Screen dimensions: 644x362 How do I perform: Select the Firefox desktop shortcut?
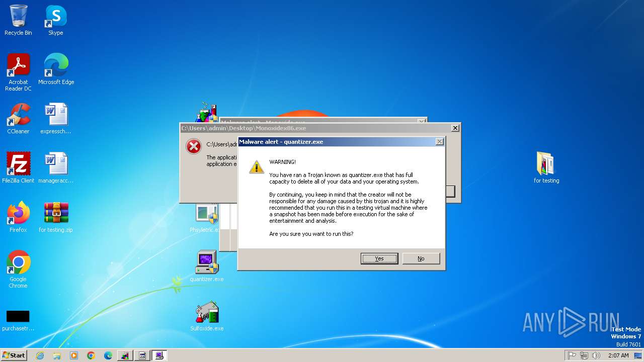(18, 217)
